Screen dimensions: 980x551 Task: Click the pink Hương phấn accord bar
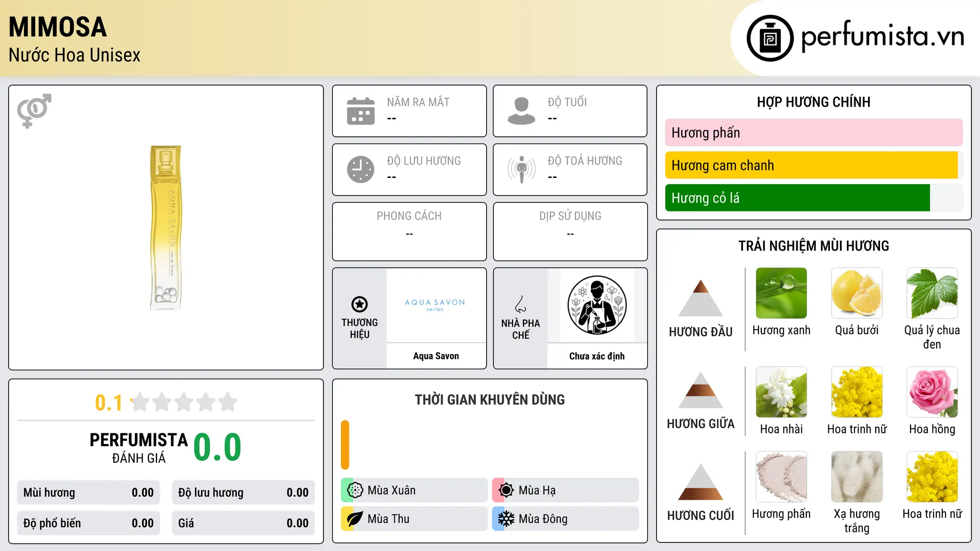pyautogui.click(x=813, y=132)
